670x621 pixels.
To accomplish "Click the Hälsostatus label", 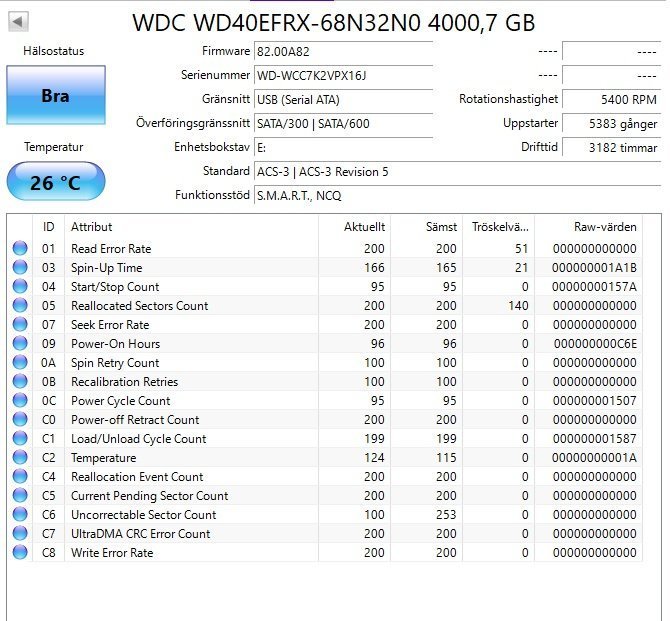I will (x=53, y=51).
